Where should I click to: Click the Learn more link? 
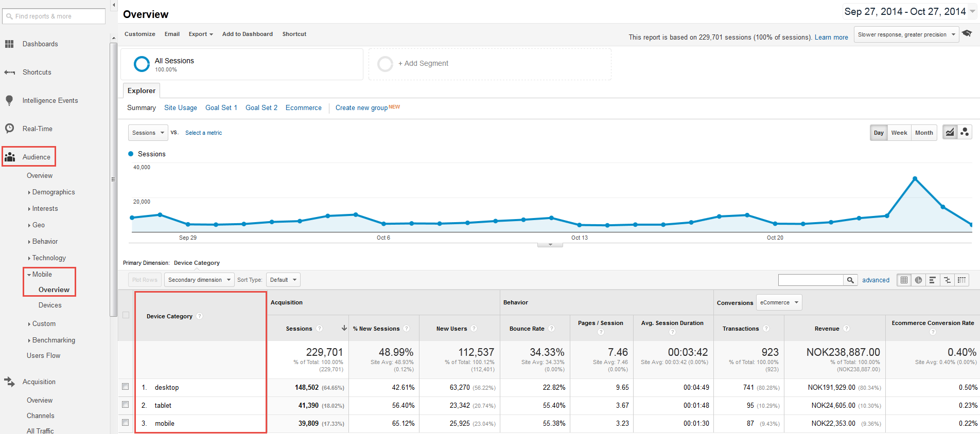(831, 38)
